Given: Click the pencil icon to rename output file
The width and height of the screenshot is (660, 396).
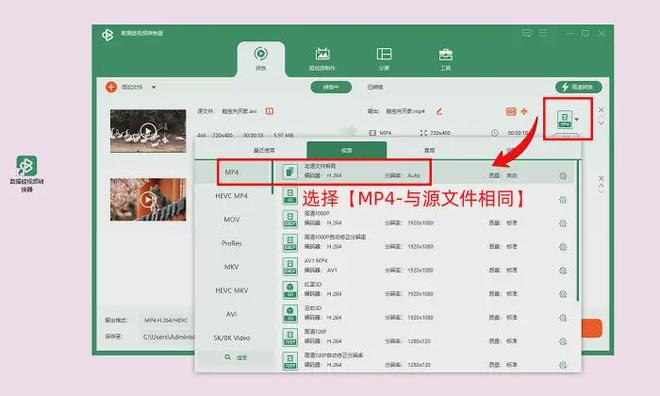Looking at the screenshot, I should coord(439,112).
